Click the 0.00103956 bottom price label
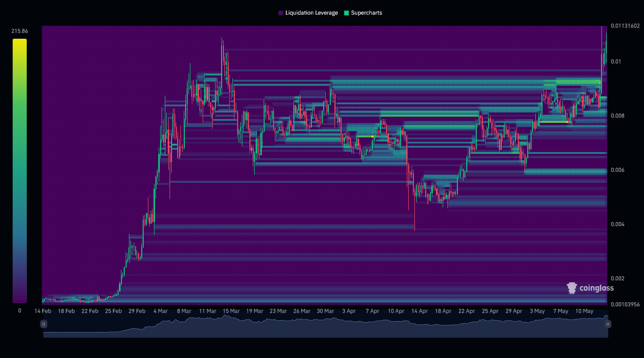The width and height of the screenshot is (644, 358). tap(625, 305)
